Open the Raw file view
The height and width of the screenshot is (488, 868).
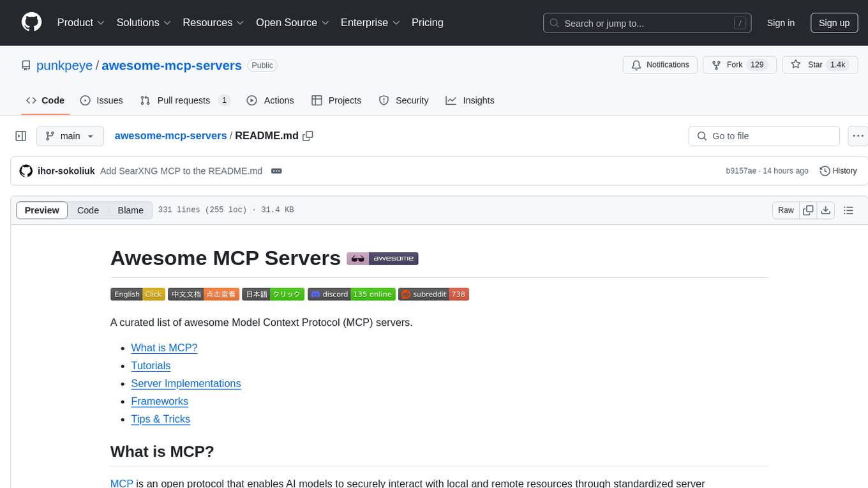tap(786, 210)
